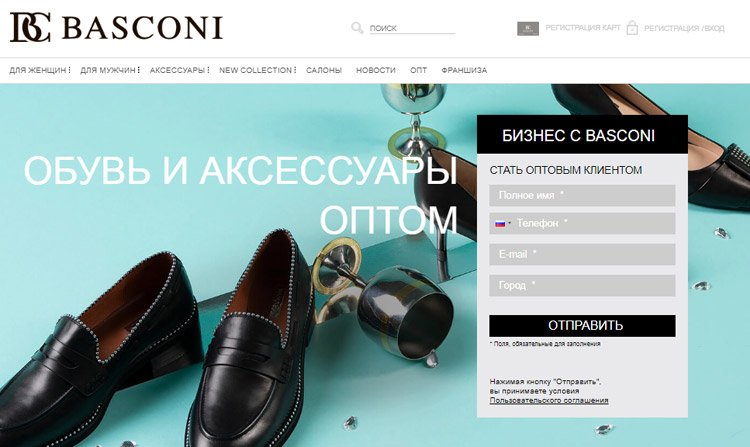Viewport: 750px width, 447px height.
Task: Focus the Поиск search field
Action: [412, 28]
